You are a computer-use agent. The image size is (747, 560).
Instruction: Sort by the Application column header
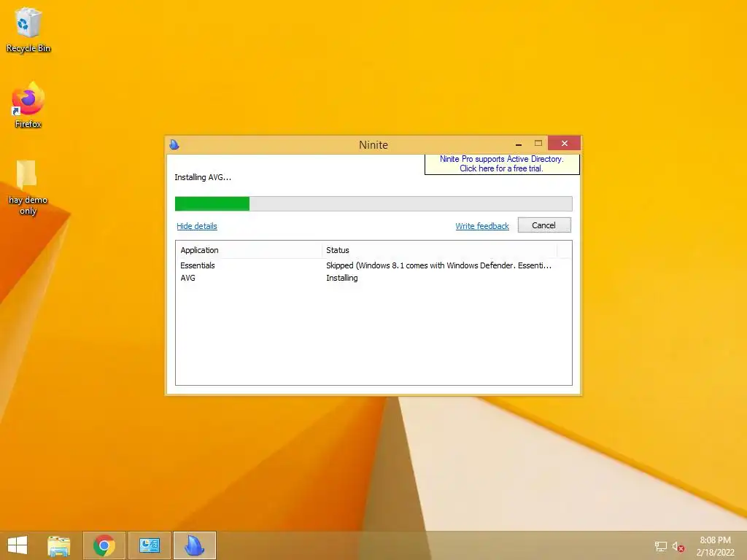(x=249, y=250)
